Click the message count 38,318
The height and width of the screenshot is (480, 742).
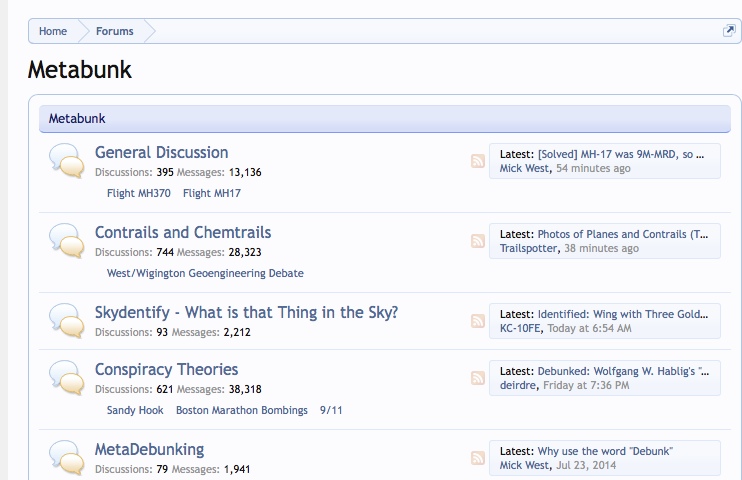(x=245, y=389)
